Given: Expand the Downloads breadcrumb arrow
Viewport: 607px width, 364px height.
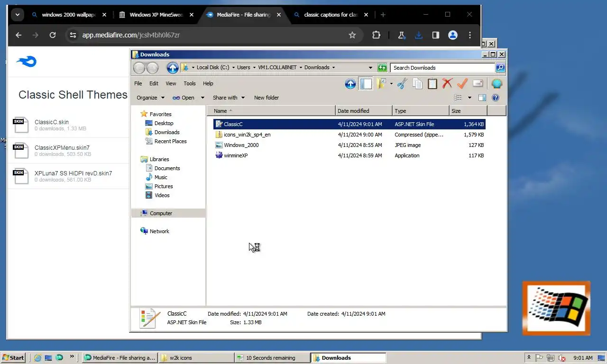Looking at the screenshot, I should click(x=333, y=68).
